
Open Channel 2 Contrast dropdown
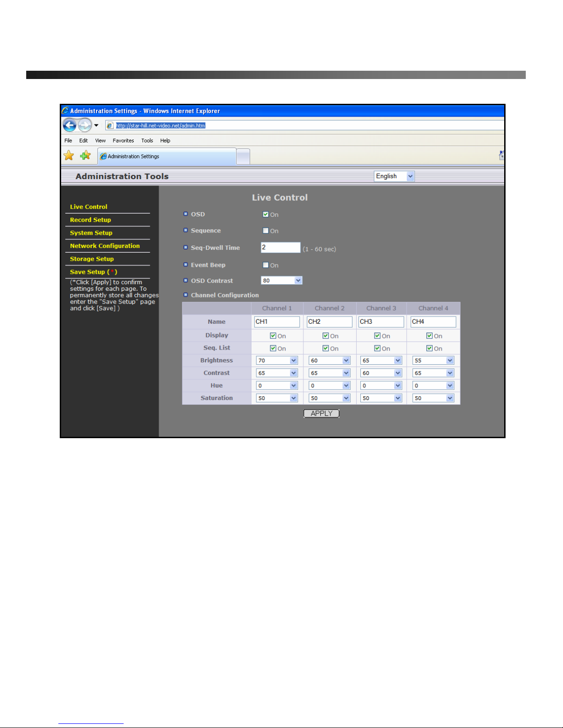330,373
